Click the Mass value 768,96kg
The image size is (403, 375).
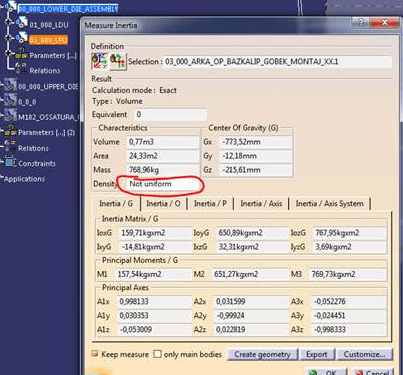click(162, 170)
